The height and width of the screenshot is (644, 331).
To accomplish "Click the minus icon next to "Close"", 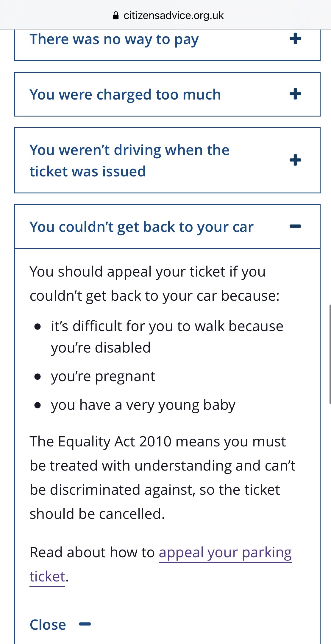I will 85,624.
